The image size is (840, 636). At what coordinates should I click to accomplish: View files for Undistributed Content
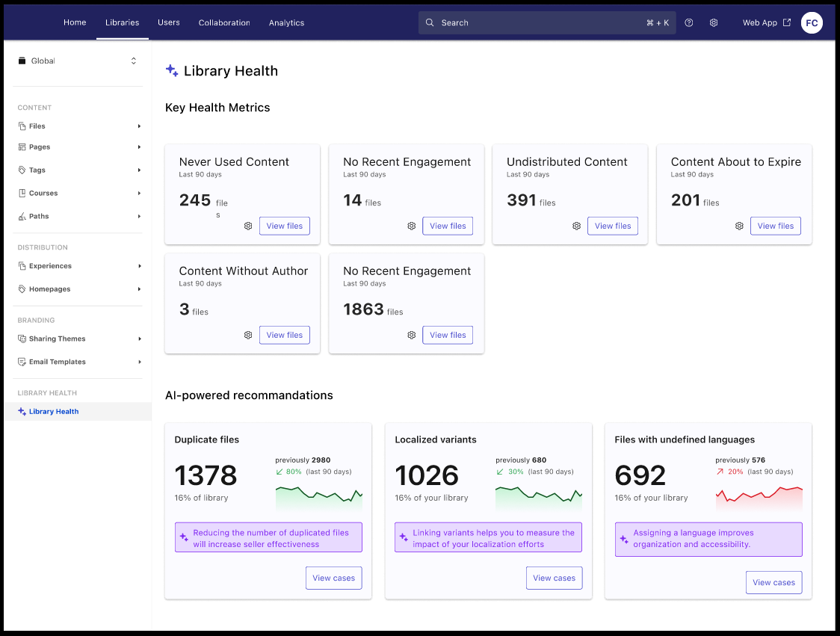(613, 226)
